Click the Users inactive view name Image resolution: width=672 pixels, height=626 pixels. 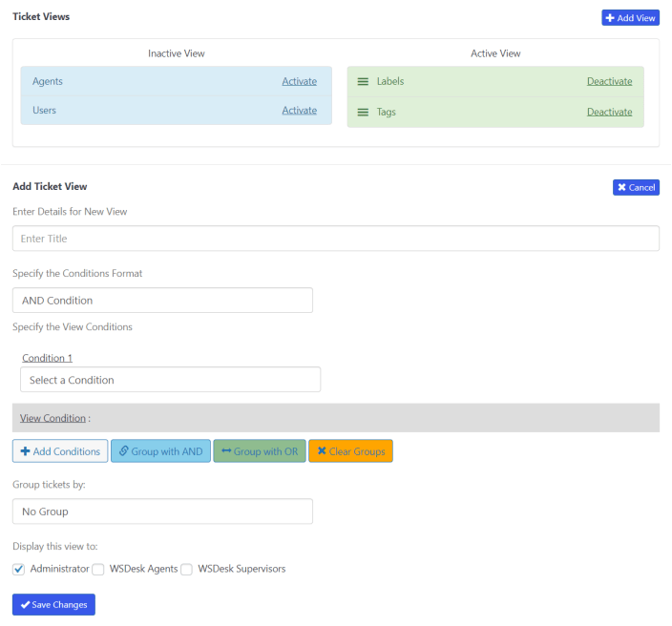coord(44,111)
